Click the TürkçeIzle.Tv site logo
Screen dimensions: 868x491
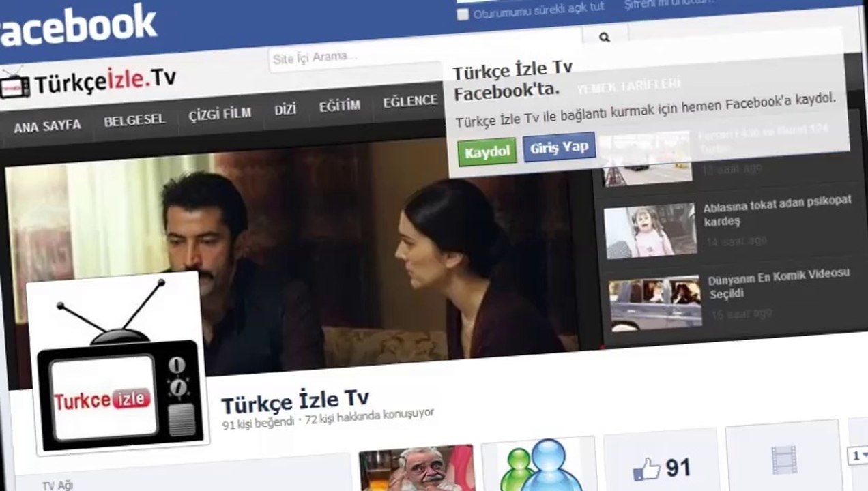89,83
